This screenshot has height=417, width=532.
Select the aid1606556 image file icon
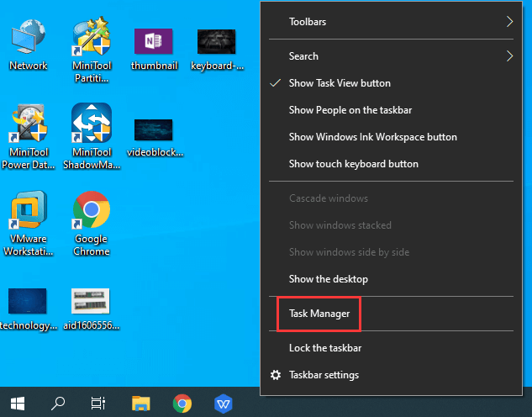[90, 301]
